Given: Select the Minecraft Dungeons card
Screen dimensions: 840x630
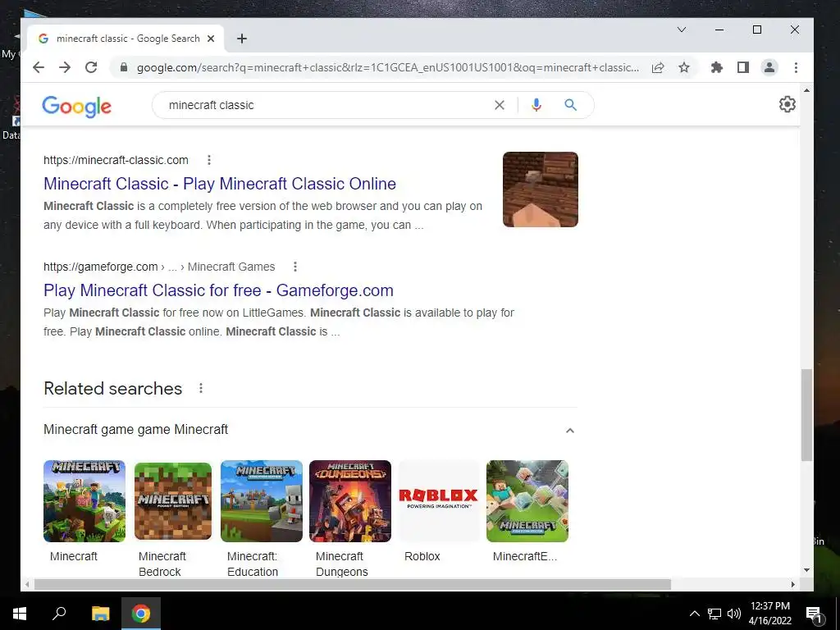Looking at the screenshot, I should tap(349, 518).
